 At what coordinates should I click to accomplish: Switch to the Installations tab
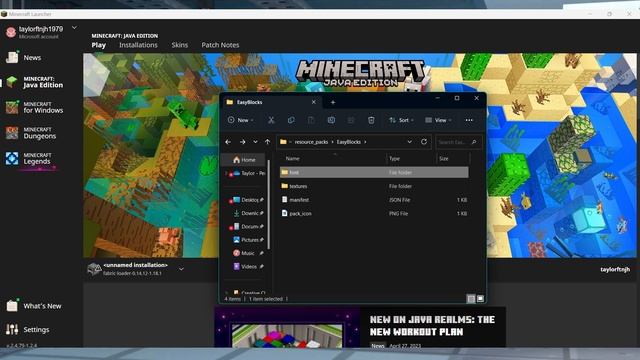[138, 45]
